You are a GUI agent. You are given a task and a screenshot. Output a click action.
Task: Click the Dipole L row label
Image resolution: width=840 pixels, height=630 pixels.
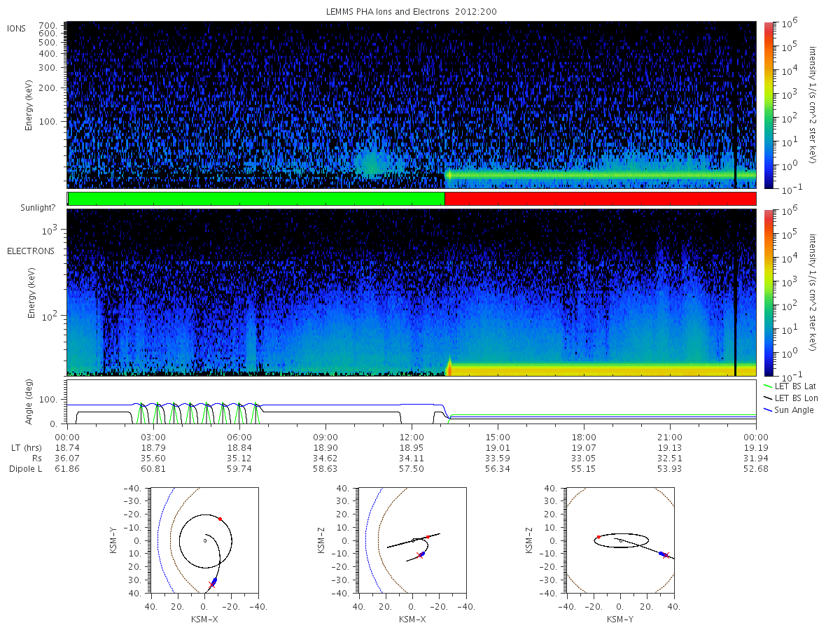(25, 468)
